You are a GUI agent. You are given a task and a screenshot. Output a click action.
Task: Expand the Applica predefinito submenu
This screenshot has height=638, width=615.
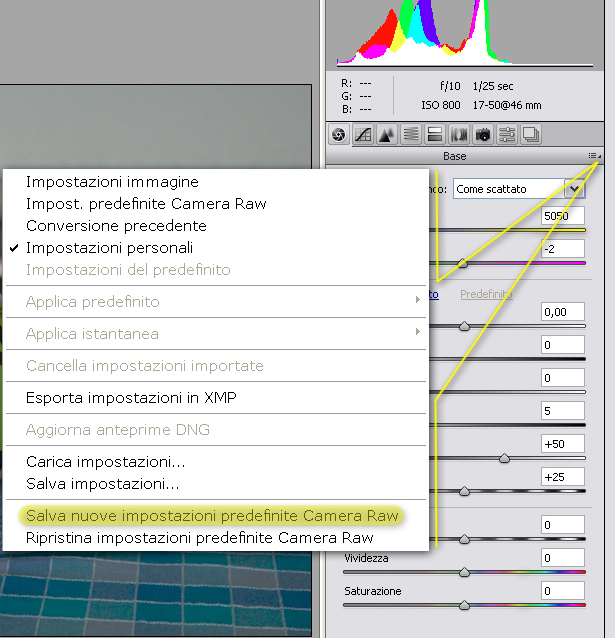click(92, 302)
